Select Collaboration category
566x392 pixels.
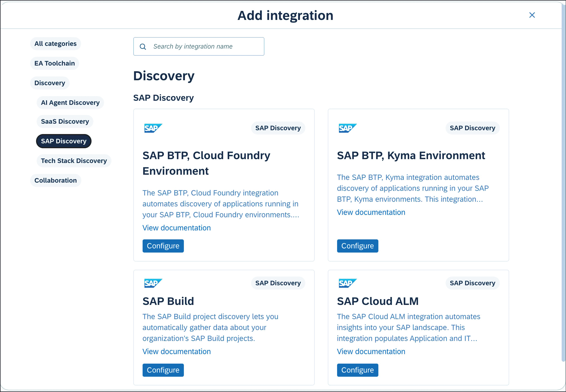(55, 180)
